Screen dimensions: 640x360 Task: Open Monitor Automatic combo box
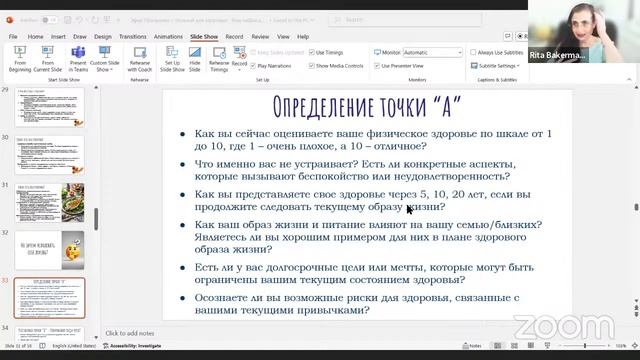[x=433, y=52]
